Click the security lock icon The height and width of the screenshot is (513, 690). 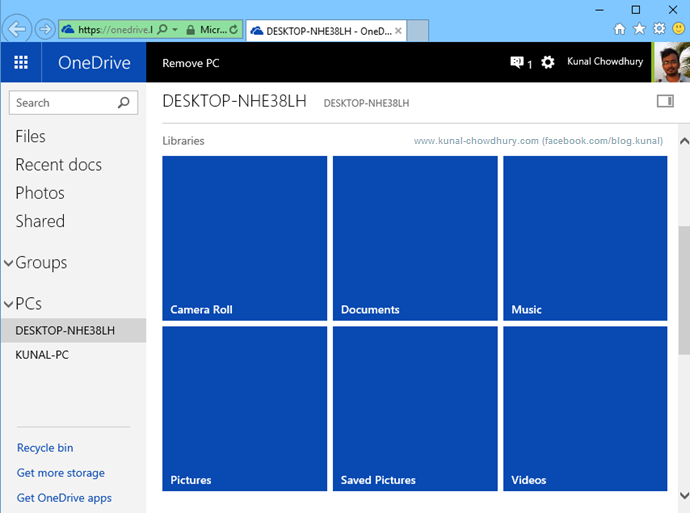190,30
